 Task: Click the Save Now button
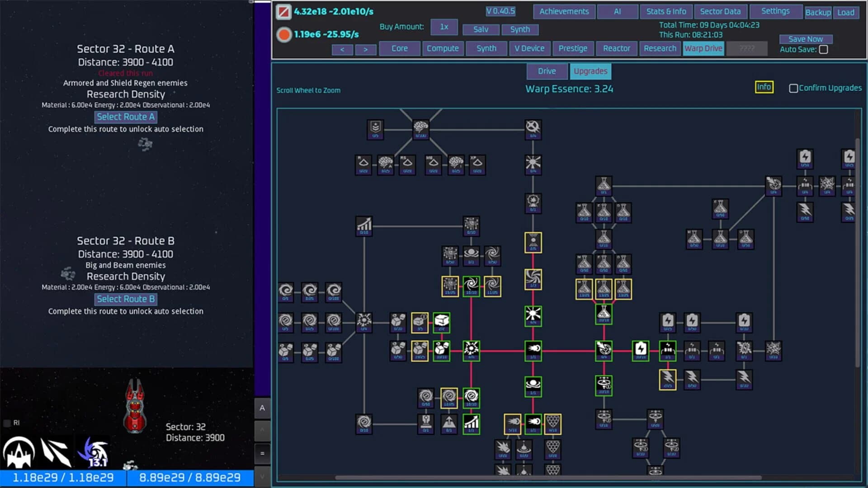point(806,39)
